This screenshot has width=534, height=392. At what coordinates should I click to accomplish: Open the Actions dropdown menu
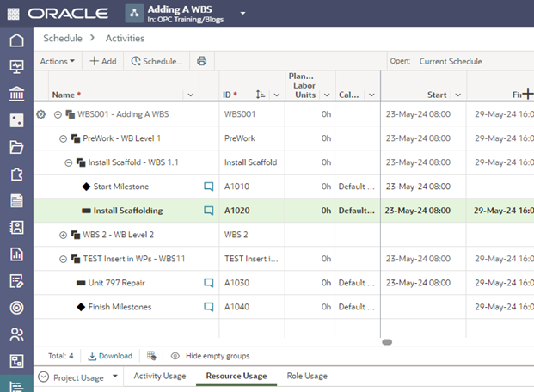[58, 62]
